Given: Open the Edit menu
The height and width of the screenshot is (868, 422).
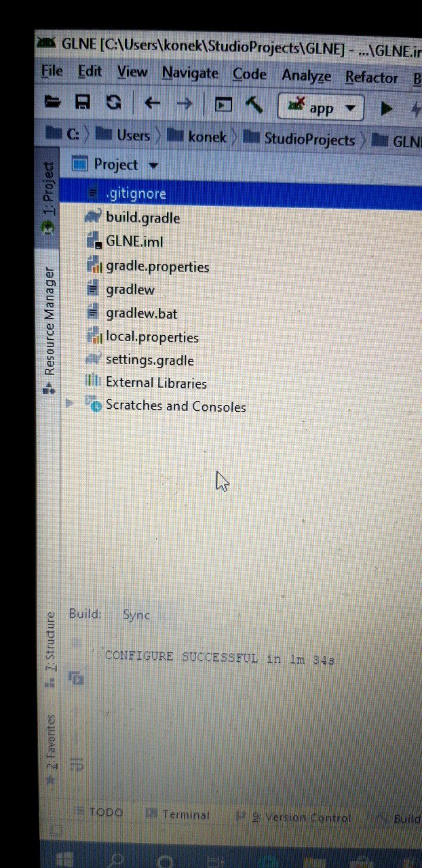Looking at the screenshot, I should [90, 71].
